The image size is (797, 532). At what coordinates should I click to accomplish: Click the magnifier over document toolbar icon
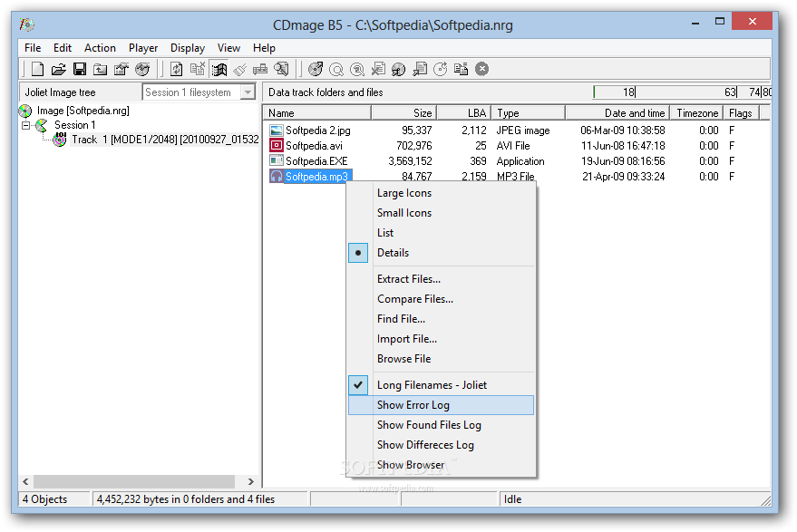282,69
